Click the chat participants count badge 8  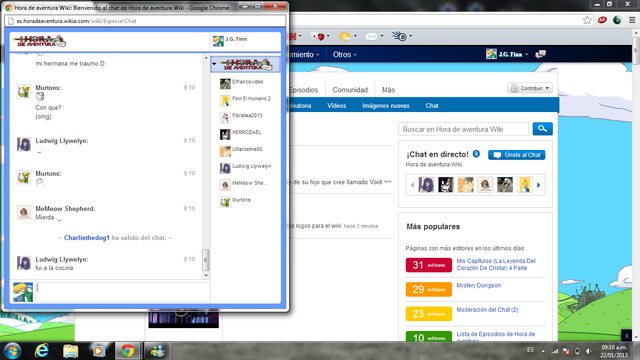(476, 154)
